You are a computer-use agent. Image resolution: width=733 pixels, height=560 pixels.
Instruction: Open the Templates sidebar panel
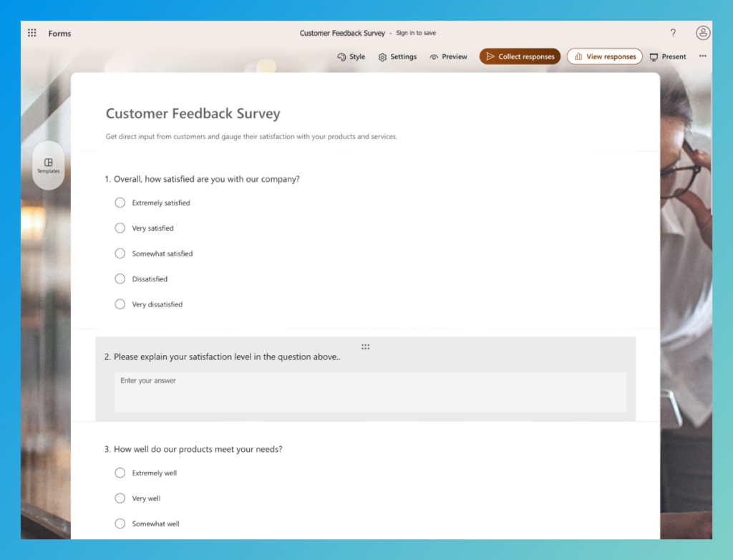coord(48,165)
